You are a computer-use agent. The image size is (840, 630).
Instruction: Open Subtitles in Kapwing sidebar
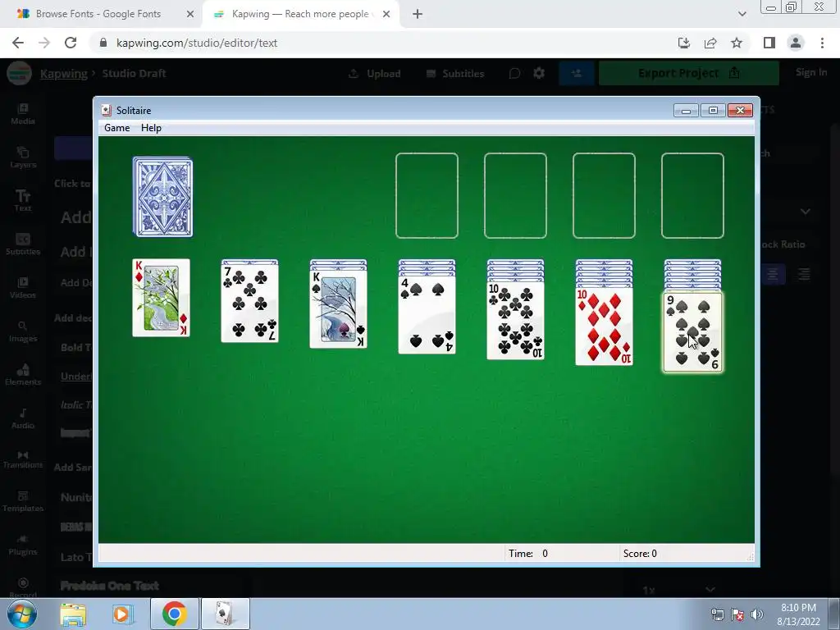click(22, 244)
